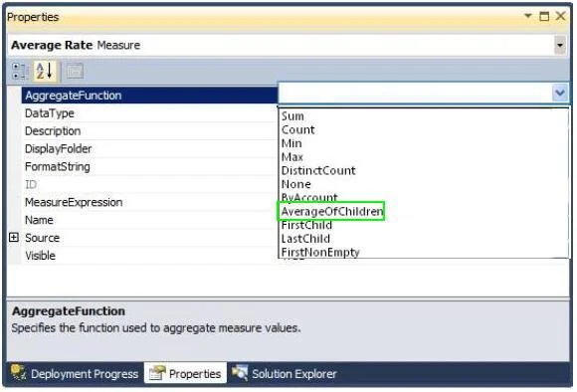Switch to Deployment Progress tab
577x392 pixels.
click(x=75, y=373)
